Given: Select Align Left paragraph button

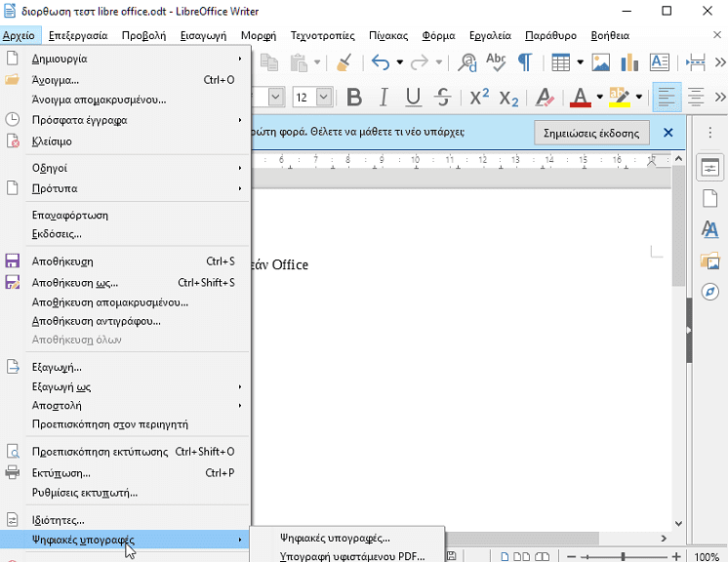Looking at the screenshot, I should (667, 98).
